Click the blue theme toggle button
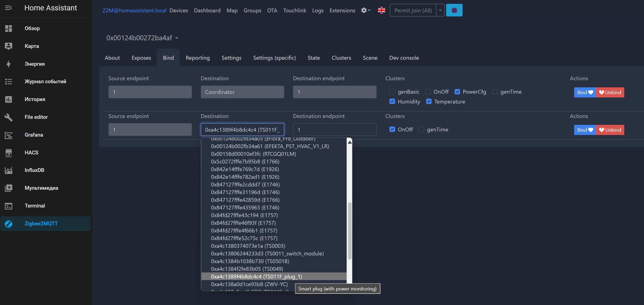The height and width of the screenshot is (305, 644). (x=454, y=10)
